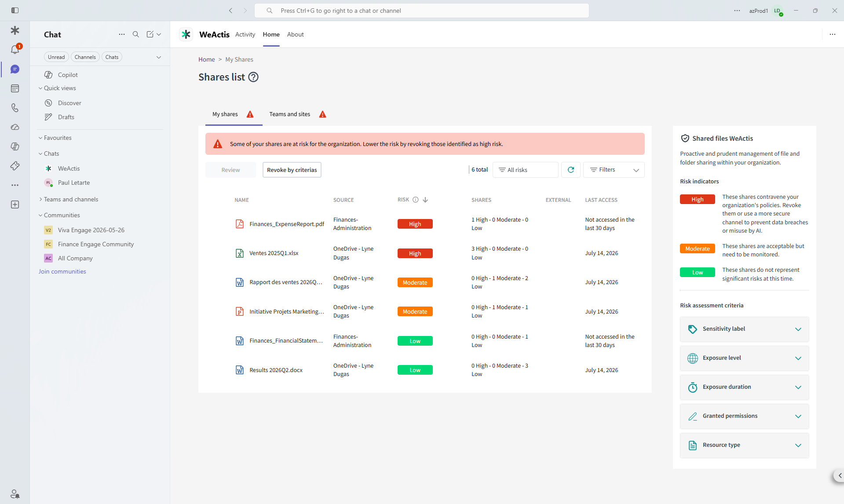Image resolution: width=844 pixels, height=504 pixels.
Task: Switch to the Home tab
Action: 271,34
